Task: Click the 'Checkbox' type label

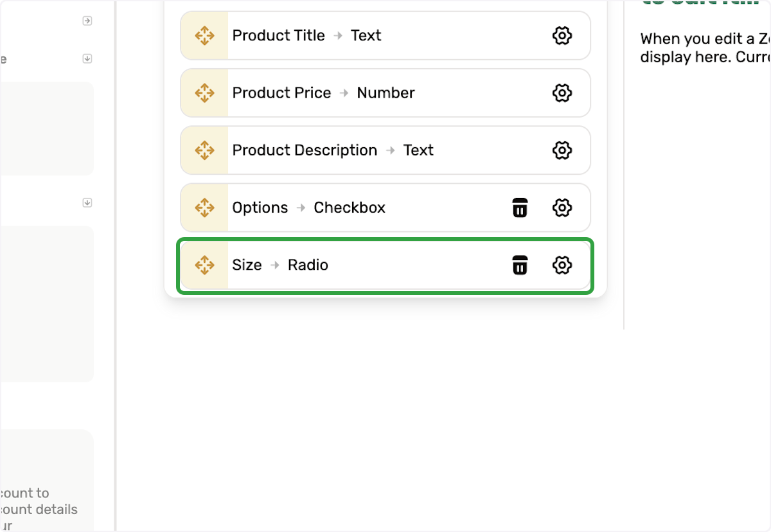Action: (x=350, y=208)
